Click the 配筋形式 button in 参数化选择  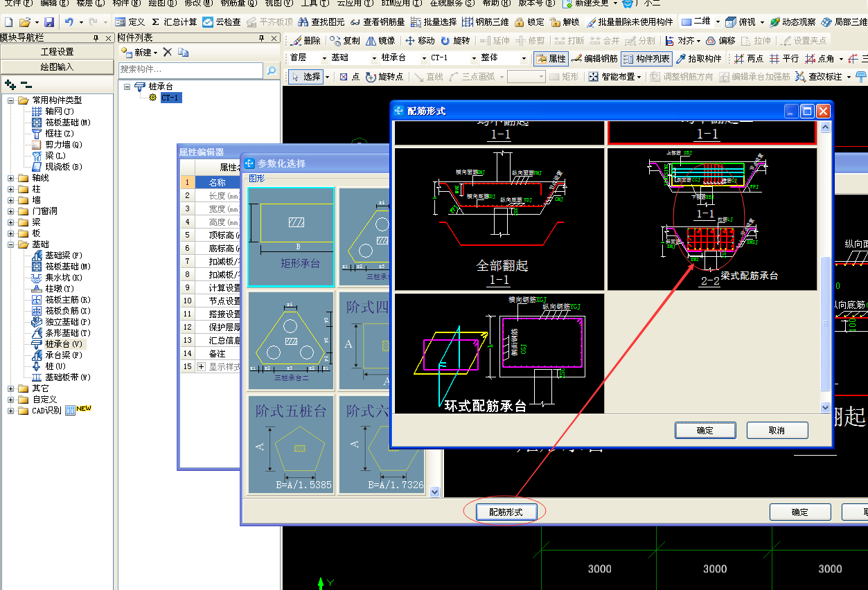pos(506,512)
